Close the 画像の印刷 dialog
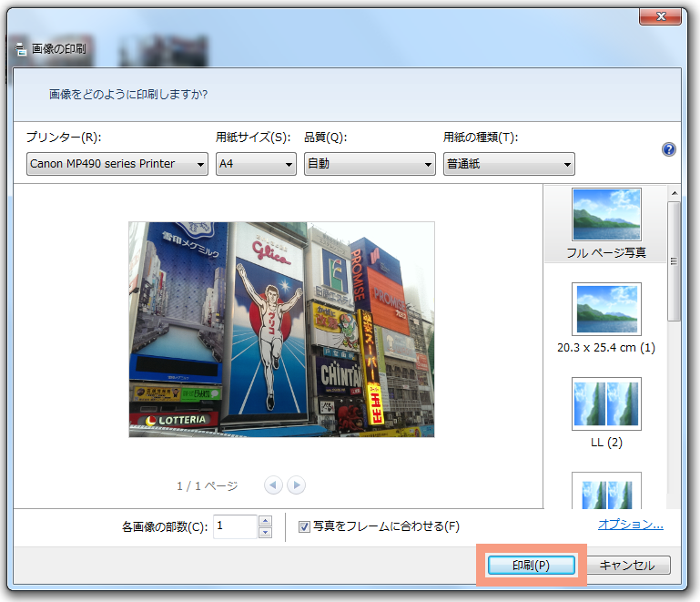 click(x=660, y=16)
